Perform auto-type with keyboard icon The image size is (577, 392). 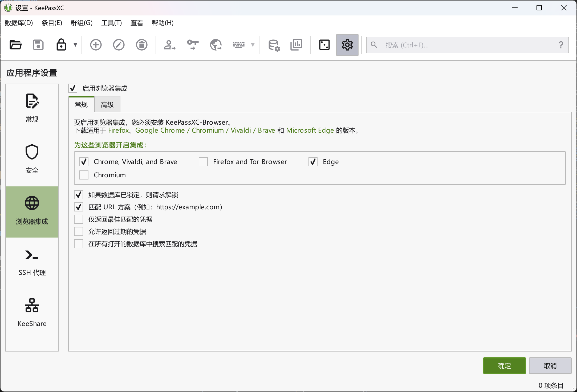pos(238,45)
